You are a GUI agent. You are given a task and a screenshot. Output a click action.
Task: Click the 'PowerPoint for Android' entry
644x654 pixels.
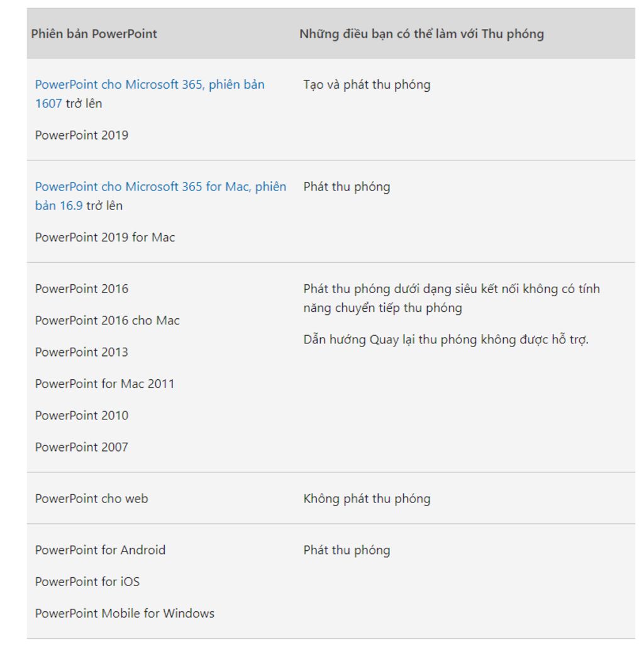(x=100, y=550)
